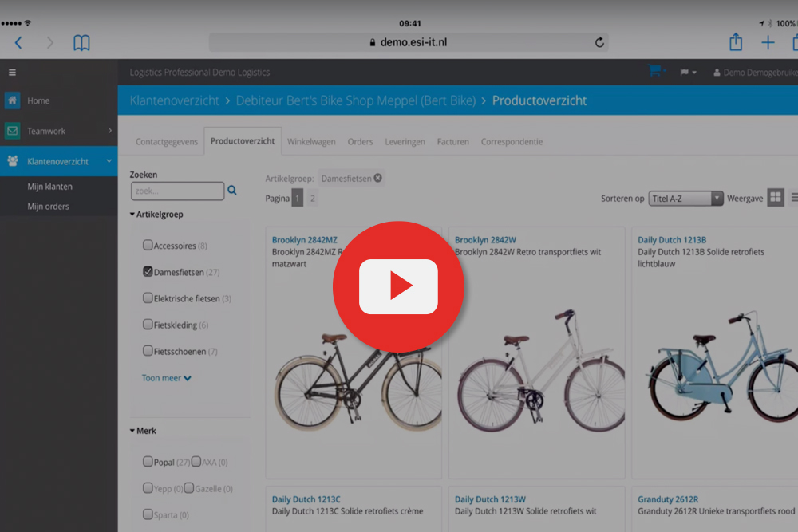Viewport: 798px width, 532px height.
Task: Open the Leveringen tab
Action: pos(405,142)
